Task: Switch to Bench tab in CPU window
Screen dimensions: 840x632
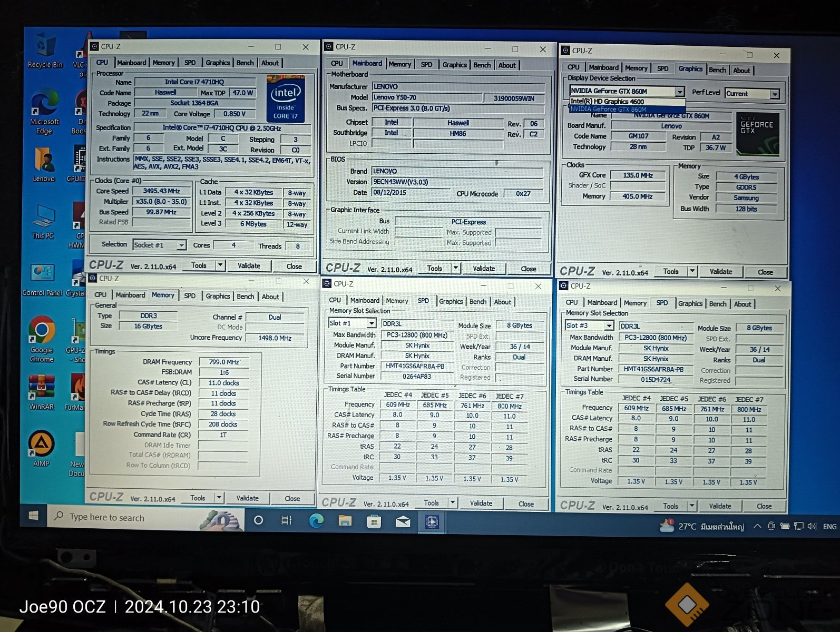Action: point(245,63)
